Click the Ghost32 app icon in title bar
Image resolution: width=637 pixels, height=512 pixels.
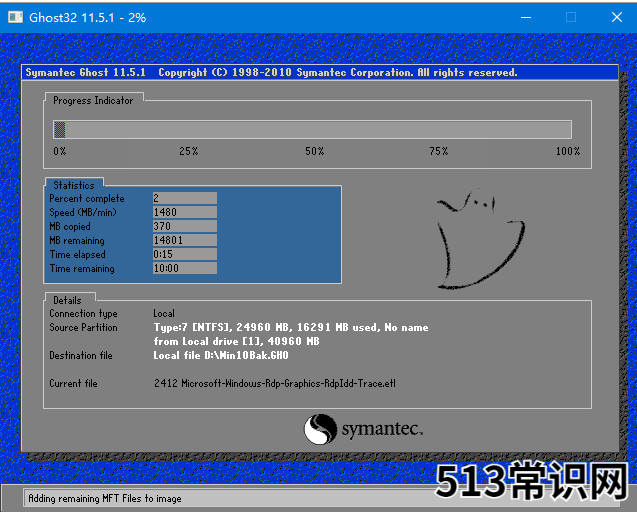(x=15, y=17)
